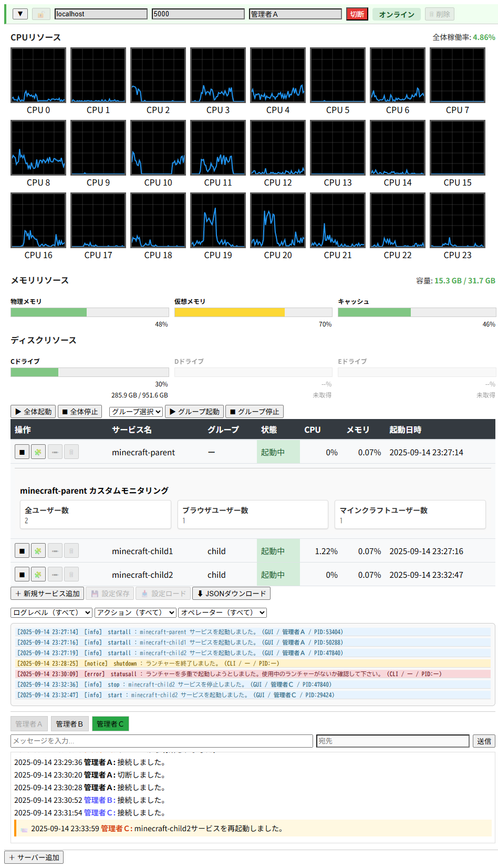498x868 pixels.
Task: Stop the minecraft-parent service with its square icon
Action: 22,452
